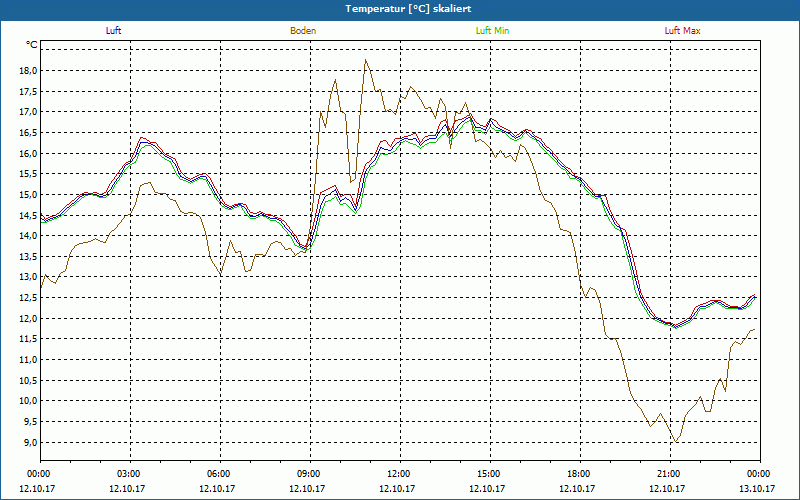The width and height of the screenshot is (800, 500).
Task: Click the °C unit label on the axis
Action: [32, 45]
